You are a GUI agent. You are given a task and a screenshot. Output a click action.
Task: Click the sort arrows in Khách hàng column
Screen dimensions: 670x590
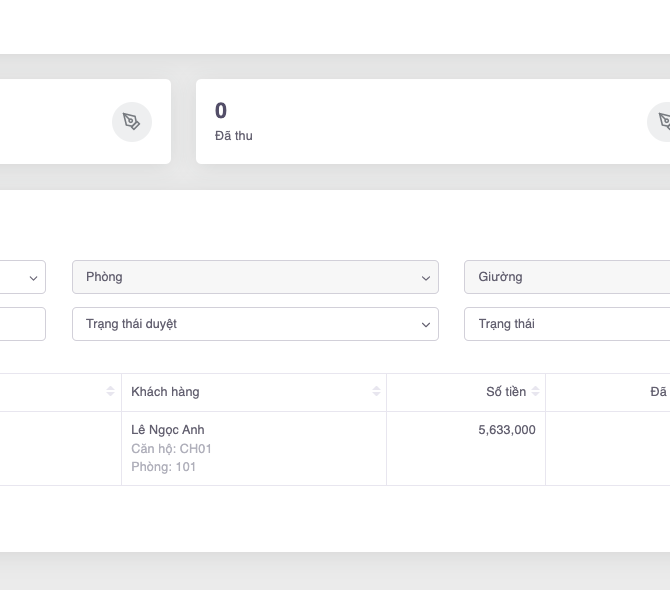coord(376,392)
